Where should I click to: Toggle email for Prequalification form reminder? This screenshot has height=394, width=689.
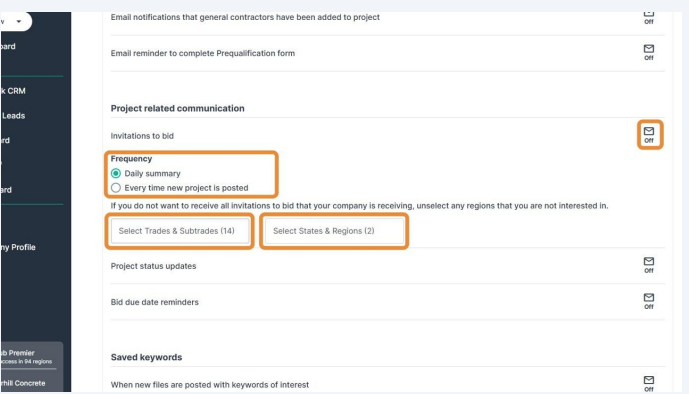649,52
